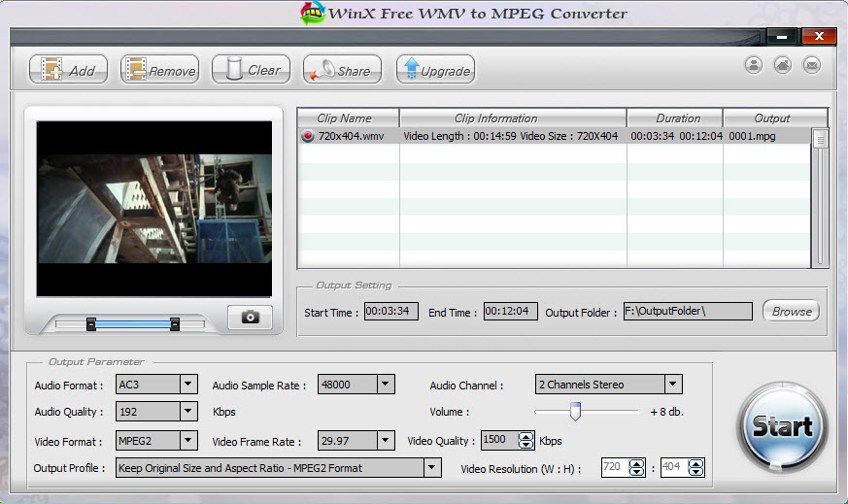Open the Audio Quality dropdown
Screen dimensions: 848x504
(x=187, y=412)
